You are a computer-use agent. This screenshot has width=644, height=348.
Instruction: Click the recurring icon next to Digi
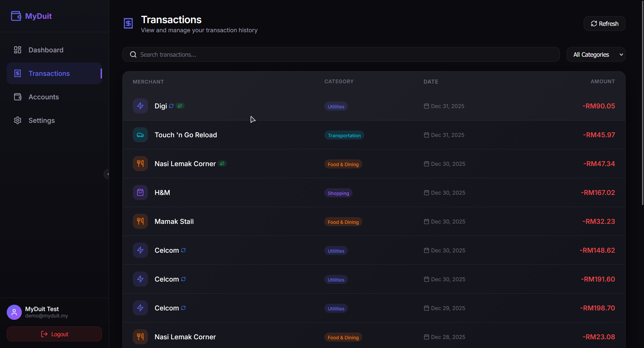171,106
